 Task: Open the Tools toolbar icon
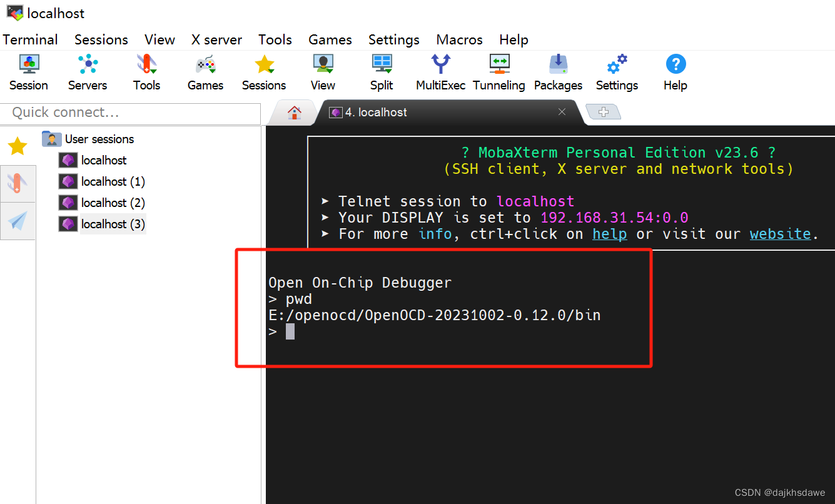pyautogui.click(x=146, y=72)
